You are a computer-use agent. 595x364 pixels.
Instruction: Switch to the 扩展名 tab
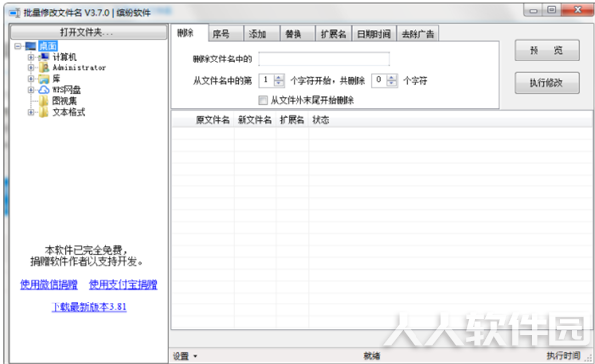[x=333, y=34]
